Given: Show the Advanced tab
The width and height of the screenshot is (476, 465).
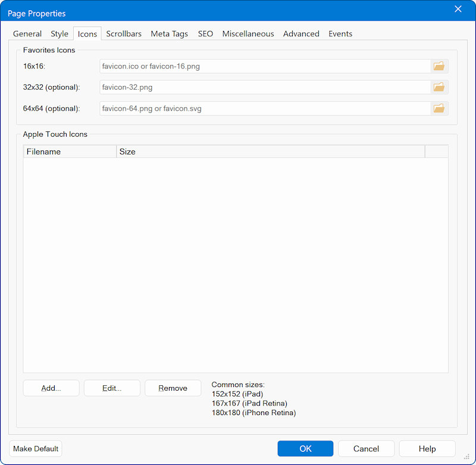Looking at the screenshot, I should point(301,34).
